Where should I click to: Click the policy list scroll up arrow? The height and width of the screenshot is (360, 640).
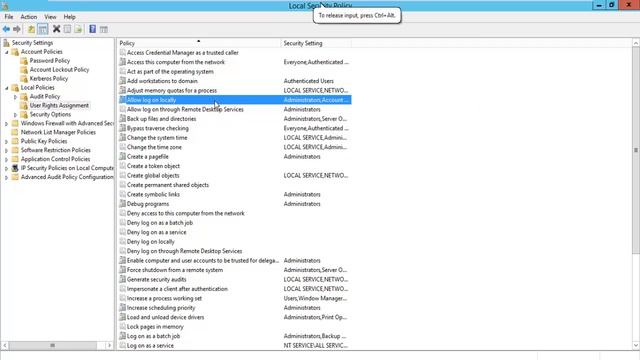click(636, 43)
